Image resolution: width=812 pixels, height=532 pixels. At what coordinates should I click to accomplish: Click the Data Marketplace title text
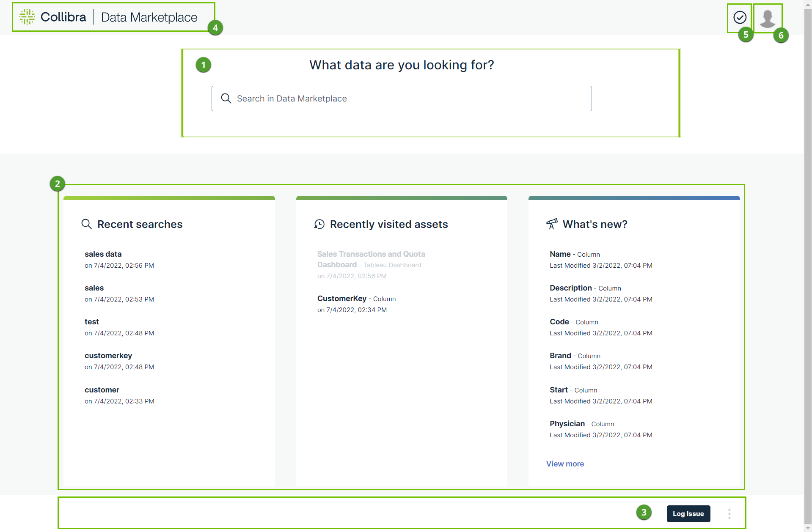click(x=149, y=17)
